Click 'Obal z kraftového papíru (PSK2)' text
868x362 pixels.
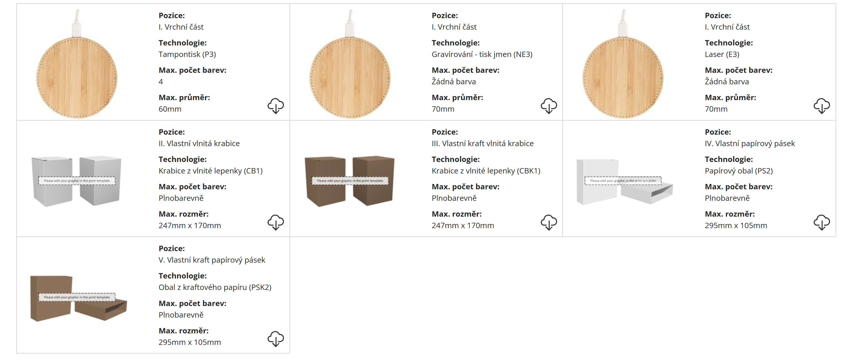pyautogui.click(x=215, y=287)
